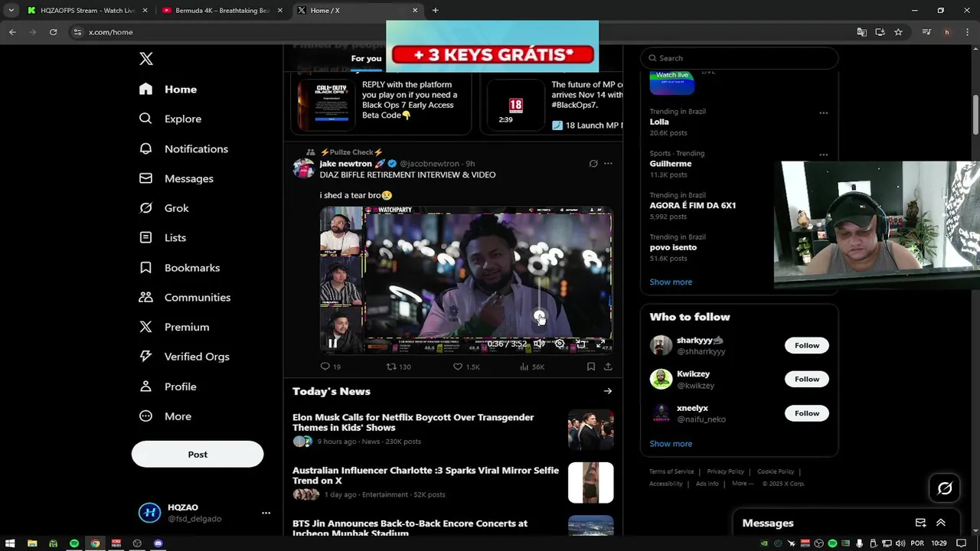Mute the video using speaker icon
Viewport: 980px width, 551px height.
pos(539,344)
